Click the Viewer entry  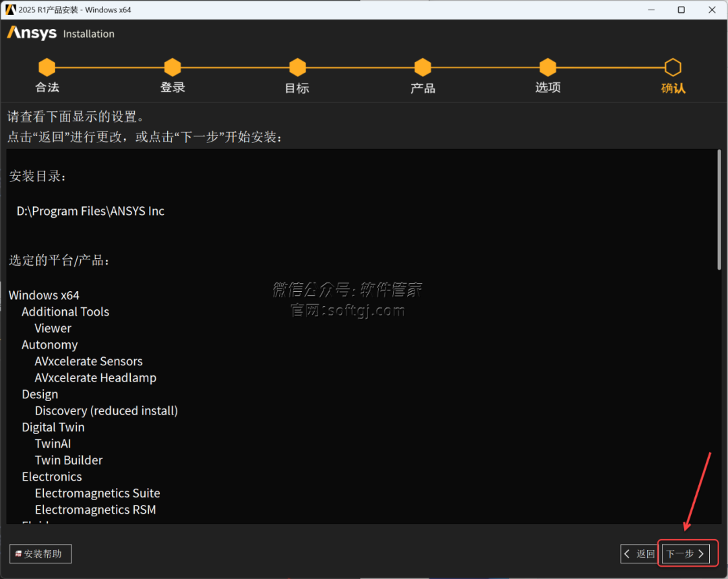[53, 328]
